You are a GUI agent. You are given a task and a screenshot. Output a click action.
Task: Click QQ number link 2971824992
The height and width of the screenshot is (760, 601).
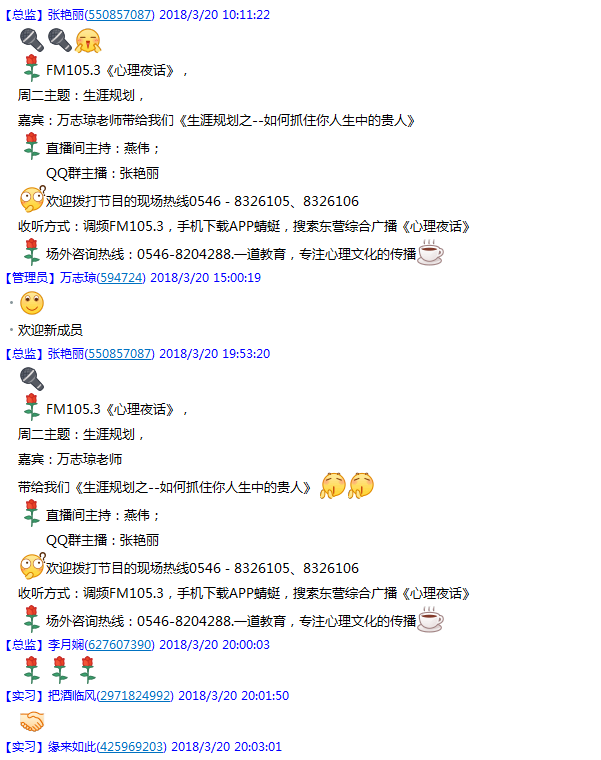click(x=135, y=696)
